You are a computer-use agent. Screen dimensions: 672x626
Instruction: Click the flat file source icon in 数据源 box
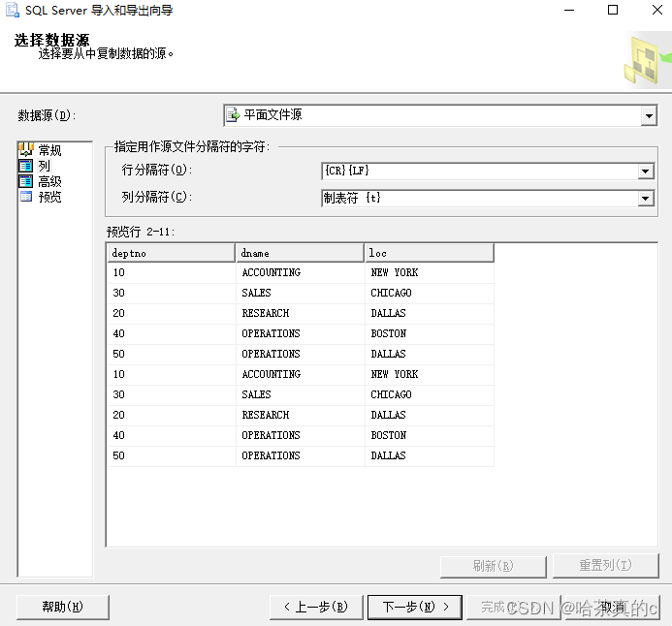[x=233, y=115]
